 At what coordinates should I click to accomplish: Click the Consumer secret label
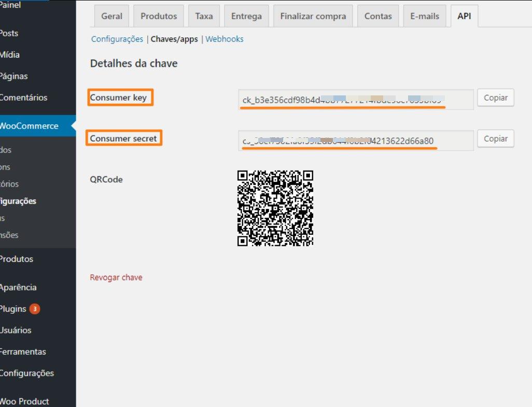tap(123, 138)
